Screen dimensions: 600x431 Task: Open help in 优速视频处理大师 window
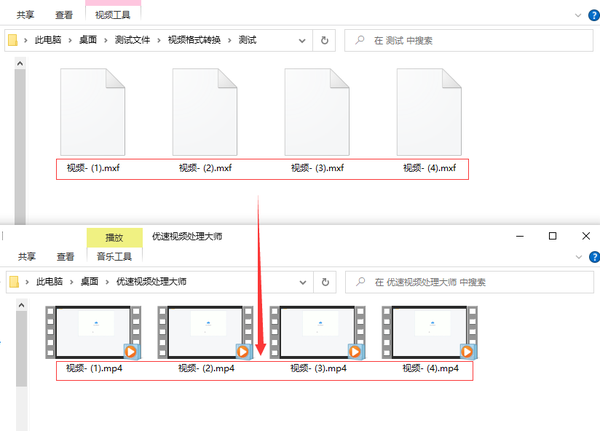click(x=595, y=257)
